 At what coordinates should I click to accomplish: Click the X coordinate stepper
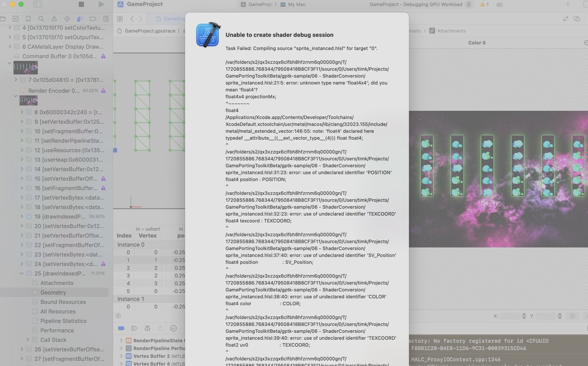[x=524, y=316]
